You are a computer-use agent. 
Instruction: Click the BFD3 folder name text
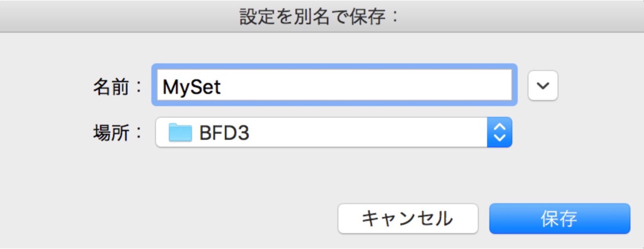pos(224,133)
